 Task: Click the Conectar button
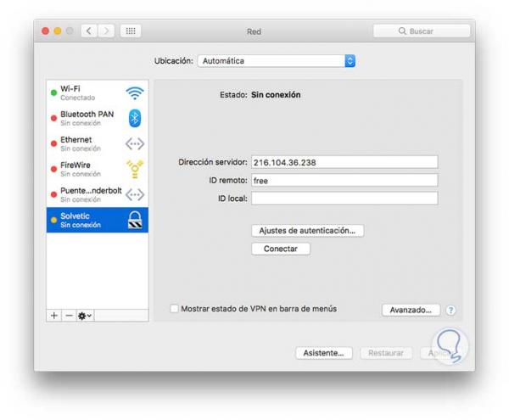(281, 249)
